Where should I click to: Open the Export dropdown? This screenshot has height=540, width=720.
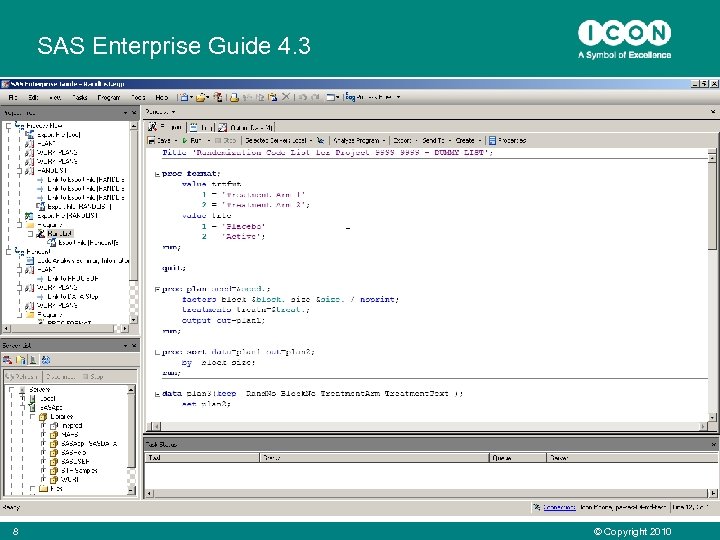click(405, 141)
